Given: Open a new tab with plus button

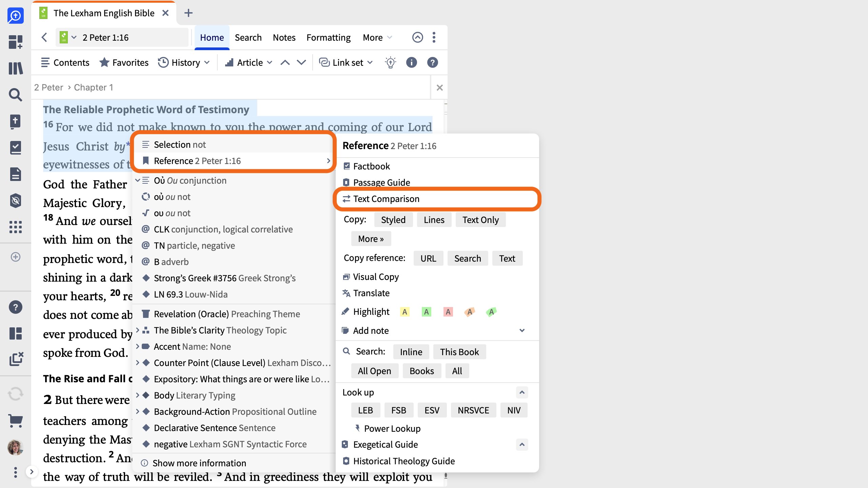Looking at the screenshot, I should pyautogui.click(x=188, y=13).
